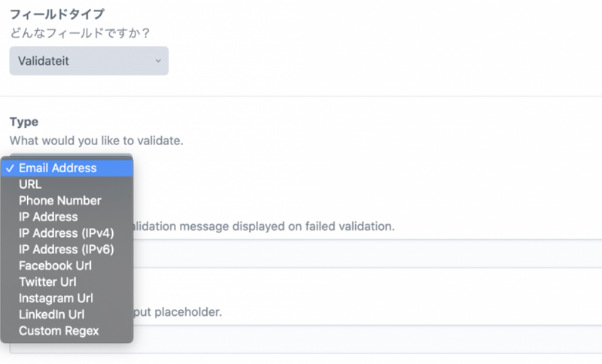Pick LinkedIn Url validation type
602x364 pixels.
pos(52,314)
